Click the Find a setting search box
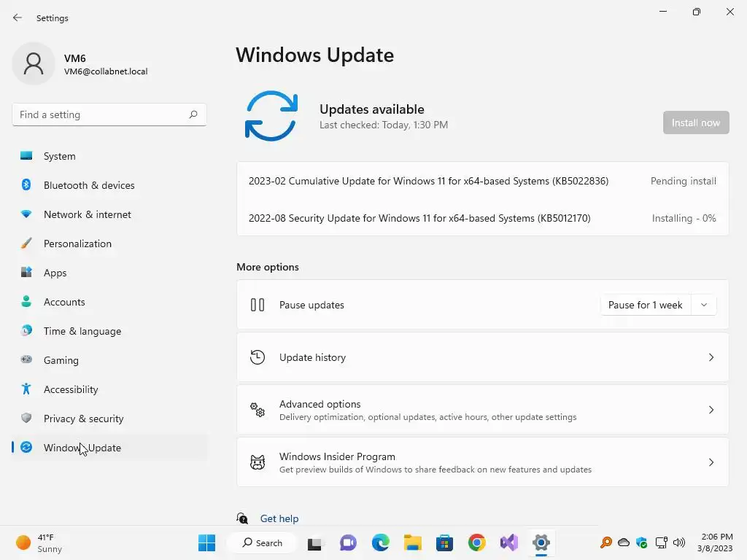This screenshot has width=747, height=560. click(x=109, y=114)
